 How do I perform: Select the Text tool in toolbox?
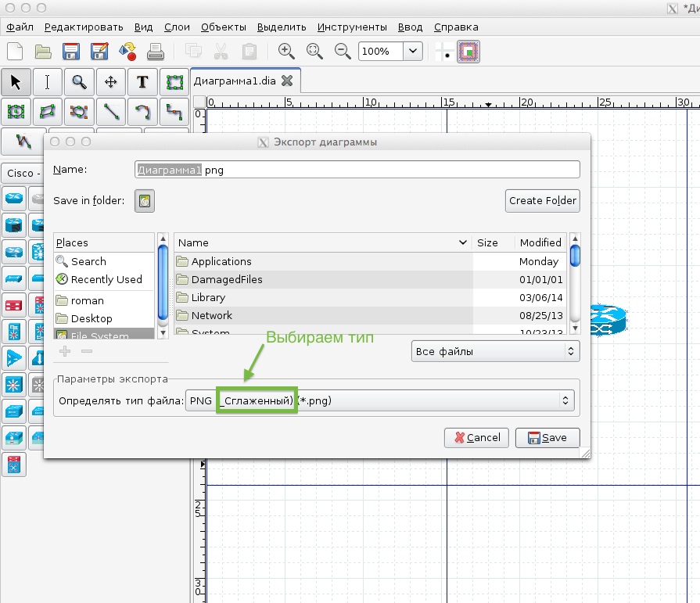(x=142, y=82)
